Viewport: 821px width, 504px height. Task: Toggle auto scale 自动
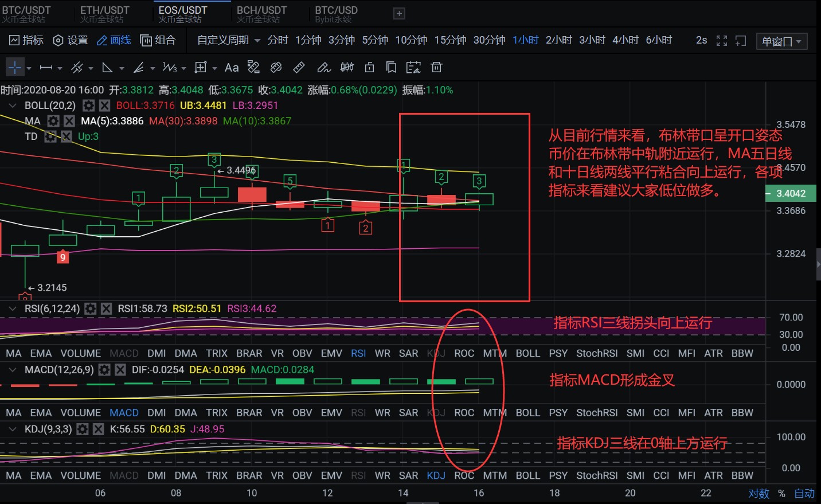[804, 494]
